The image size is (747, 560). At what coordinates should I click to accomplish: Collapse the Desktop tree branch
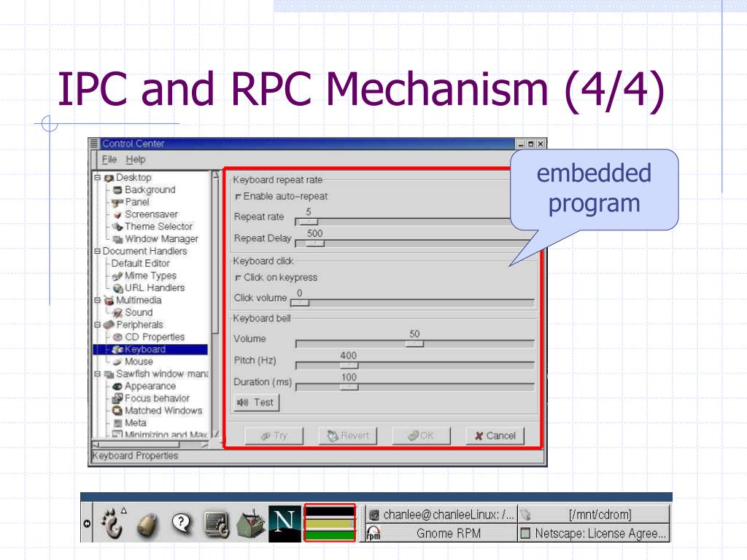tap(98, 178)
